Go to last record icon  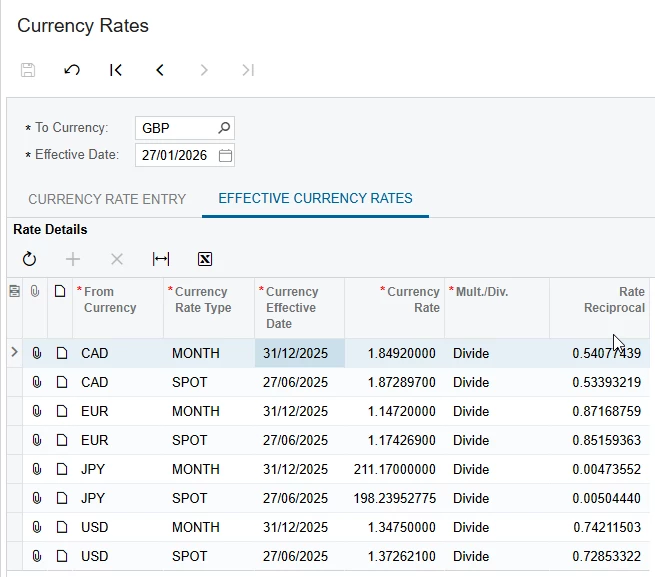pos(248,70)
